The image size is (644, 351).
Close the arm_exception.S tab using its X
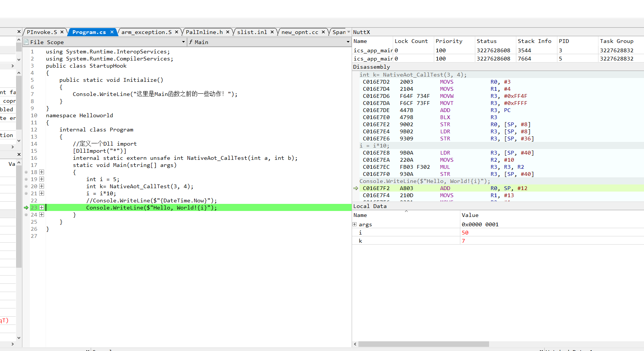click(x=177, y=32)
